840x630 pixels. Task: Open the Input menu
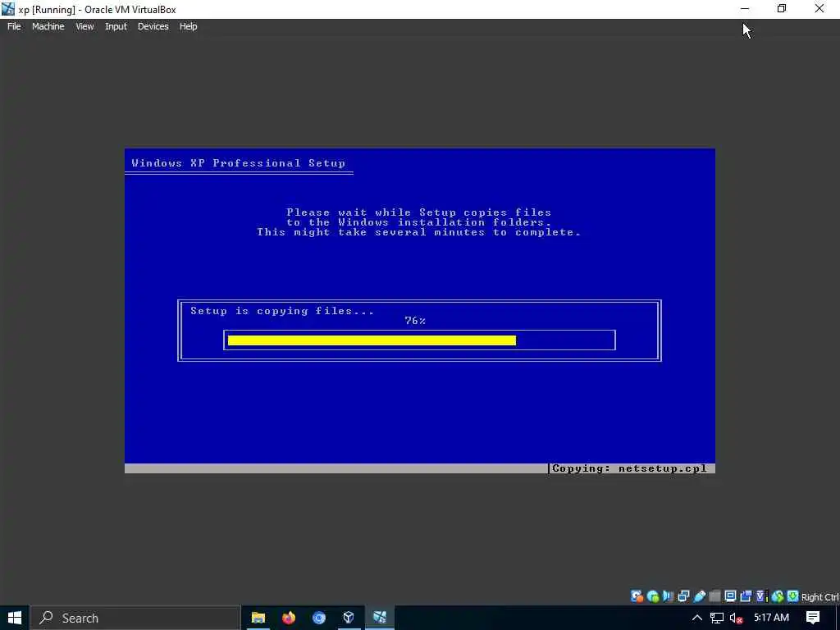pos(116,26)
